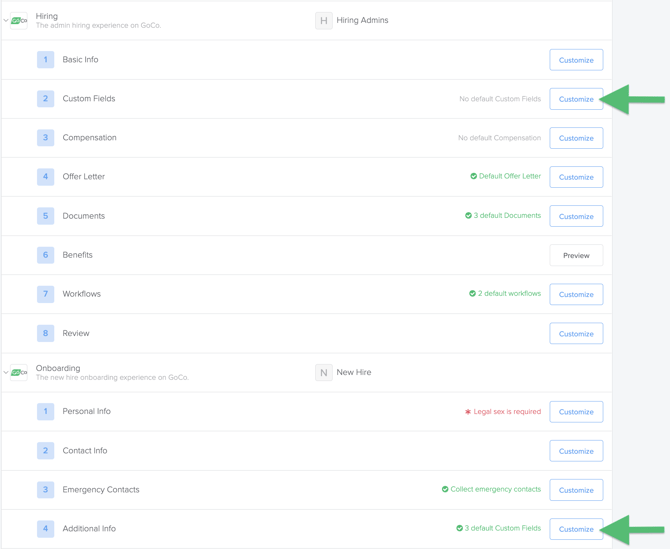Select step 4 badge for Additional Info
Viewport: 670px width, 549px height.
pos(45,528)
